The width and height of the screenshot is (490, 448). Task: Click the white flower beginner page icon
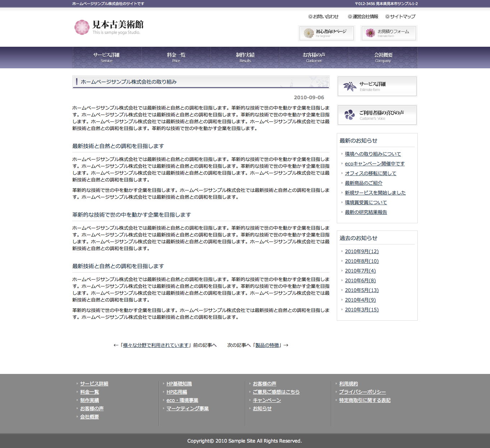pos(309,33)
